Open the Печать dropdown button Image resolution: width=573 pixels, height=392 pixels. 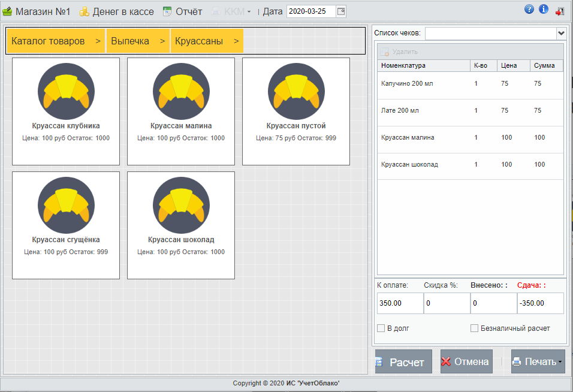538,362
